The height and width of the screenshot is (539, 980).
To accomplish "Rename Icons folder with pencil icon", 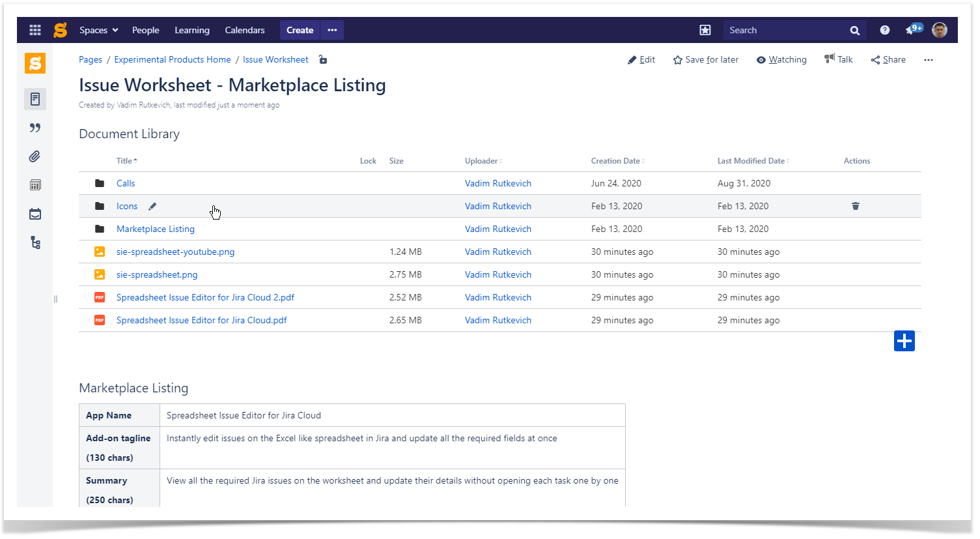I will pos(152,206).
